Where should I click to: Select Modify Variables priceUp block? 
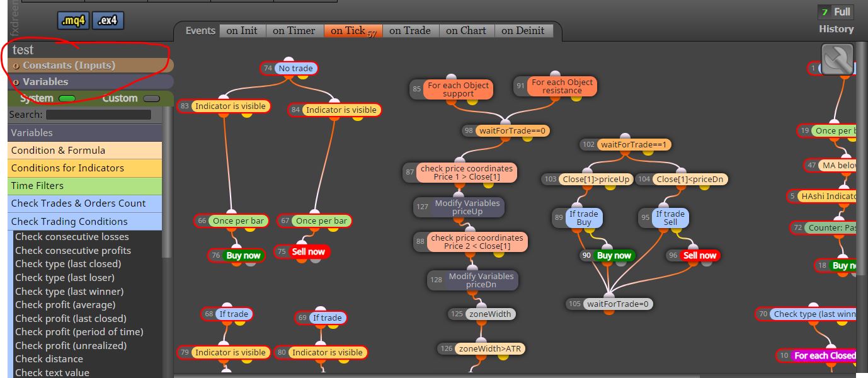pos(459,207)
